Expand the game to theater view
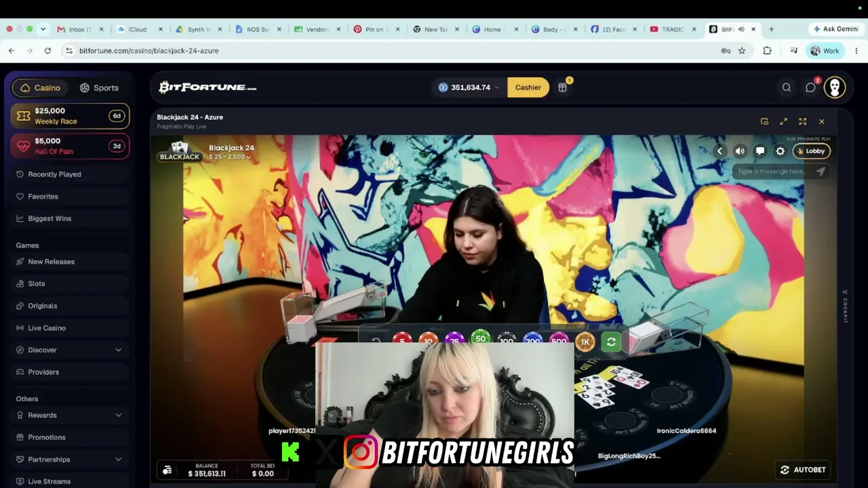The image size is (868, 488). [783, 121]
